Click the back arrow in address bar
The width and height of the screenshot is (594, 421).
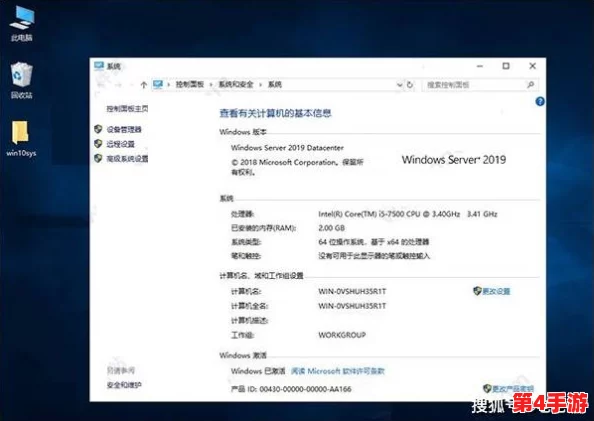coord(101,85)
